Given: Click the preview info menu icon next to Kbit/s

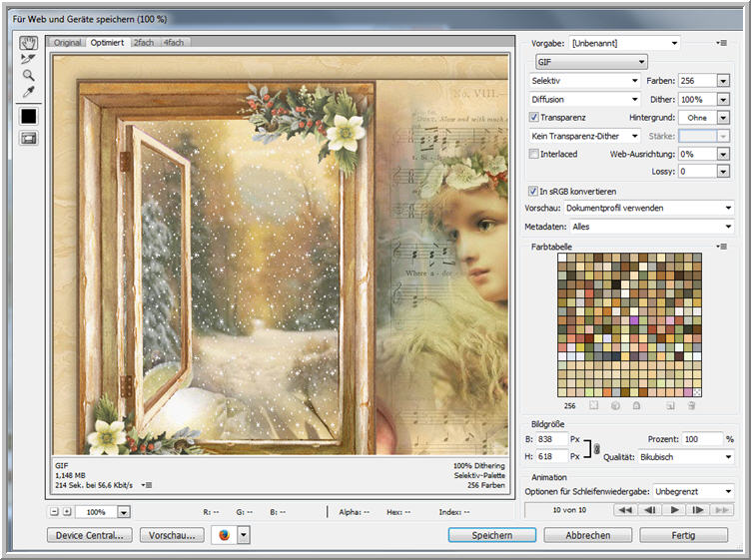Looking at the screenshot, I should point(147,485).
